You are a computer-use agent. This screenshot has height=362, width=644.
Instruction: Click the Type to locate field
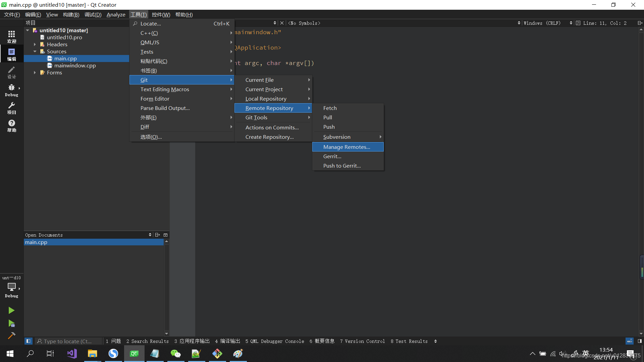[x=68, y=341]
